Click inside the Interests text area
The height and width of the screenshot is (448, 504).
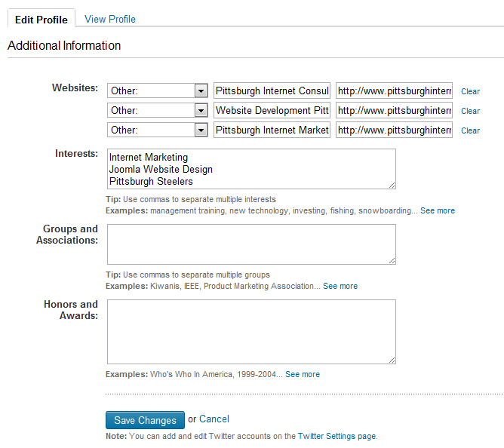[251, 169]
